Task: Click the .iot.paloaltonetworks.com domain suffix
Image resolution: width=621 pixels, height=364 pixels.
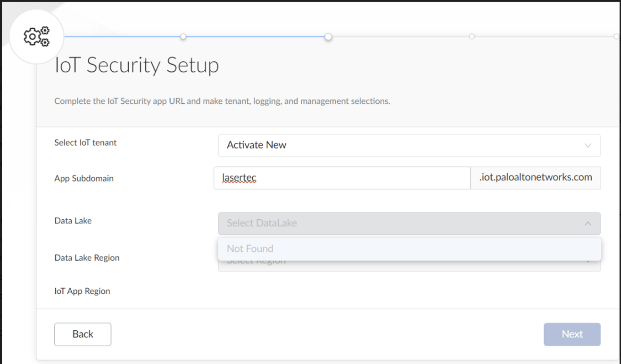Action: pyautogui.click(x=535, y=178)
